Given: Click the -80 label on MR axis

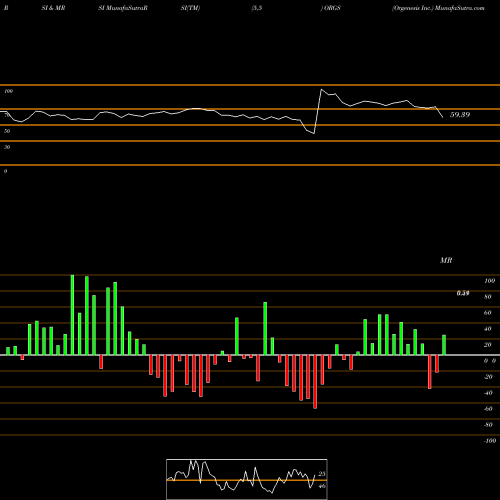Looking at the screenshot, I should pyautogui.click(x=488, y=425).
